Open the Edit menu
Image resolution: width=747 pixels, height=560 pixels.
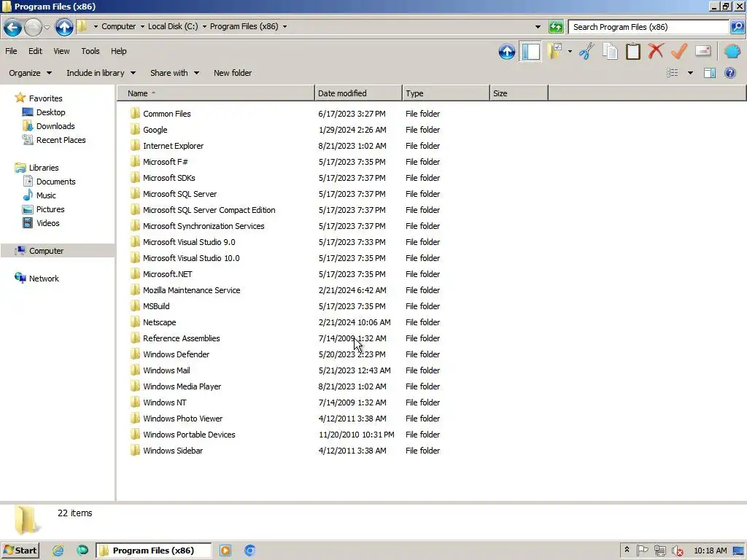point(35,51)
